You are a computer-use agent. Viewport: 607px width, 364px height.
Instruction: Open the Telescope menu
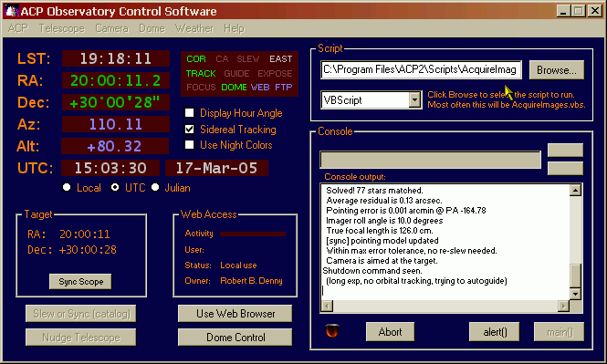tap(61, 28)
